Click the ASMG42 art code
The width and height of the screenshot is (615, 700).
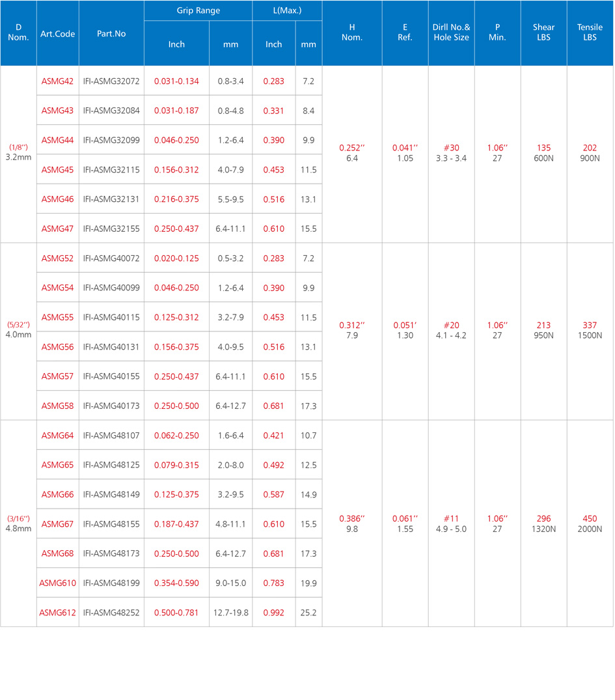(57, 81)
